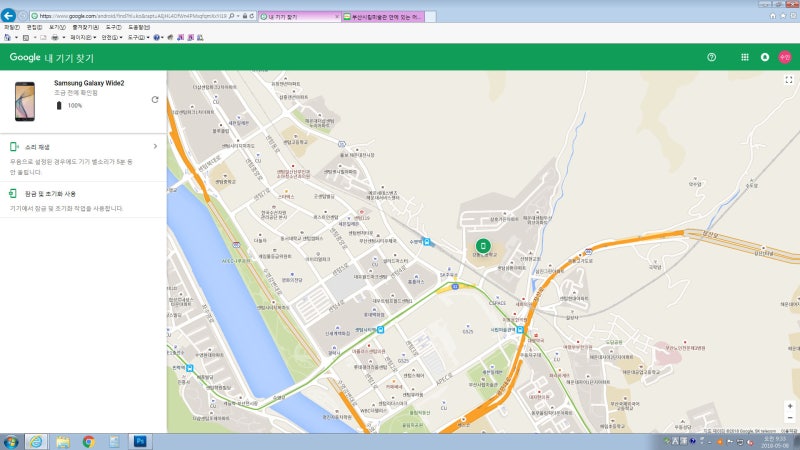Open the Google apps grid icon

[x=745, y=57]
